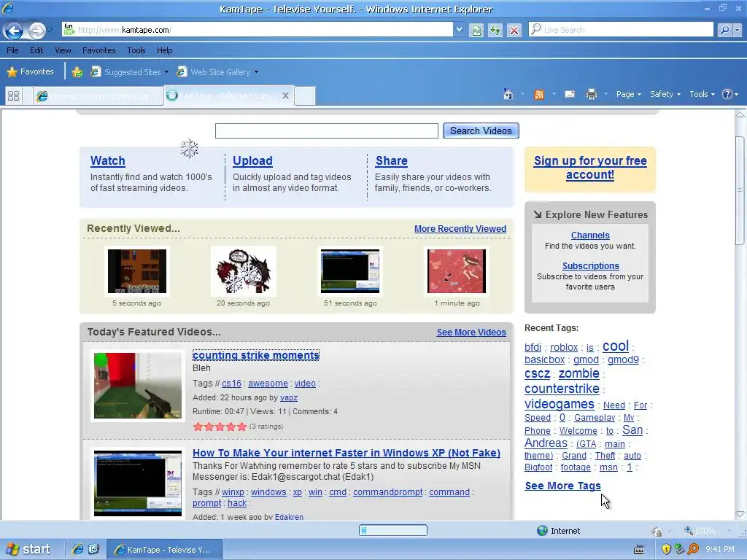Screen dimensions: 747x560
Task: Click Add to Favorites Bar icon
Action: (x=77, y=72)
